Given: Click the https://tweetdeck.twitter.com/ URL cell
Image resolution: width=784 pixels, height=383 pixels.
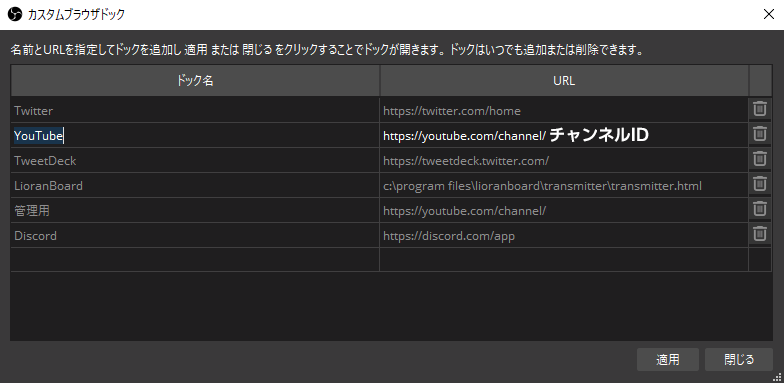Looking at the screenshot, I should click(564, 160).
